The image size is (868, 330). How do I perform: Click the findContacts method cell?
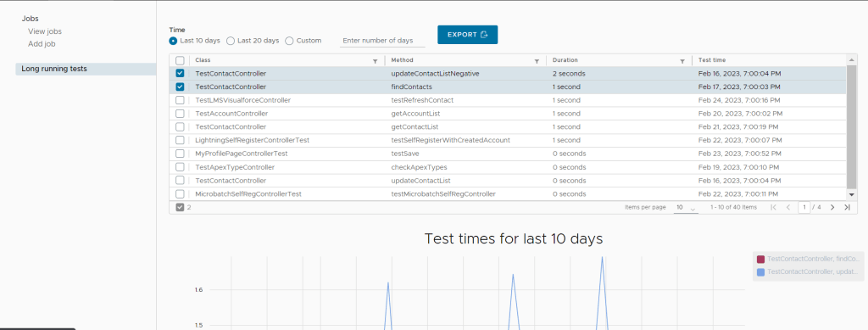point(411,87)
